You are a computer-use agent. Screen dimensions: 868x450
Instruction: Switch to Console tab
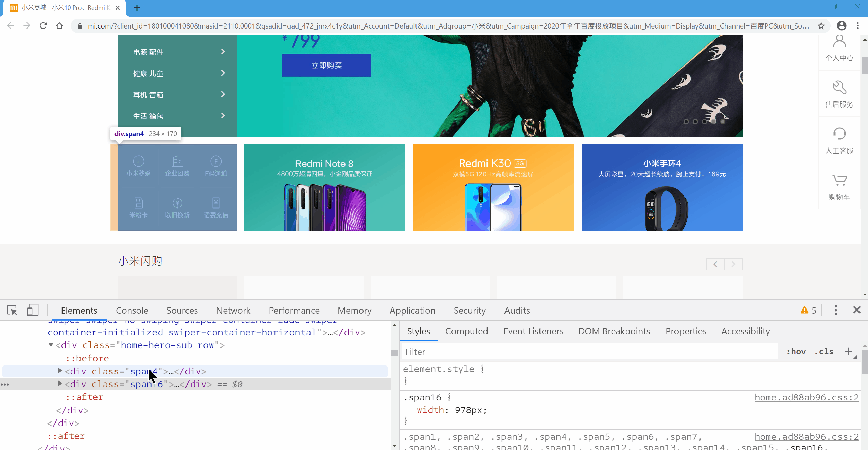[132, 310]
